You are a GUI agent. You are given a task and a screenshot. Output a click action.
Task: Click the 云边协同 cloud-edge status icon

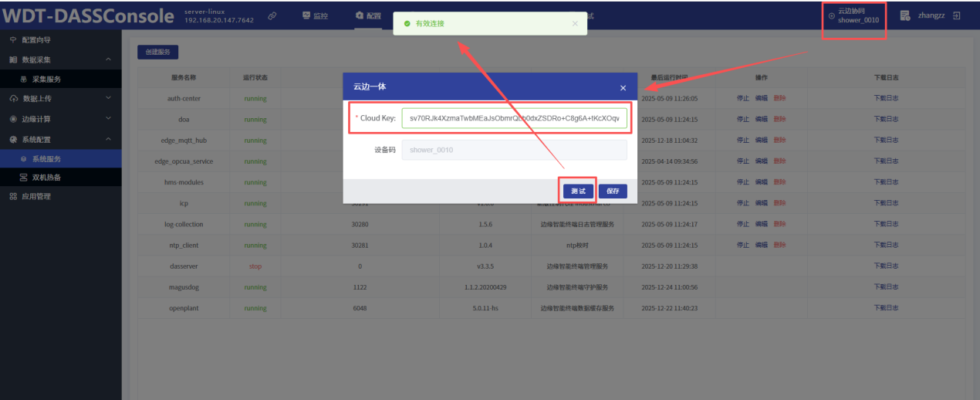[831, 15]
